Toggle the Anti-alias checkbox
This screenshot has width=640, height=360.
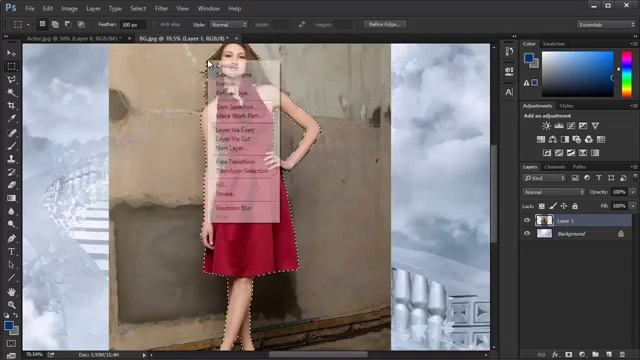155,24
